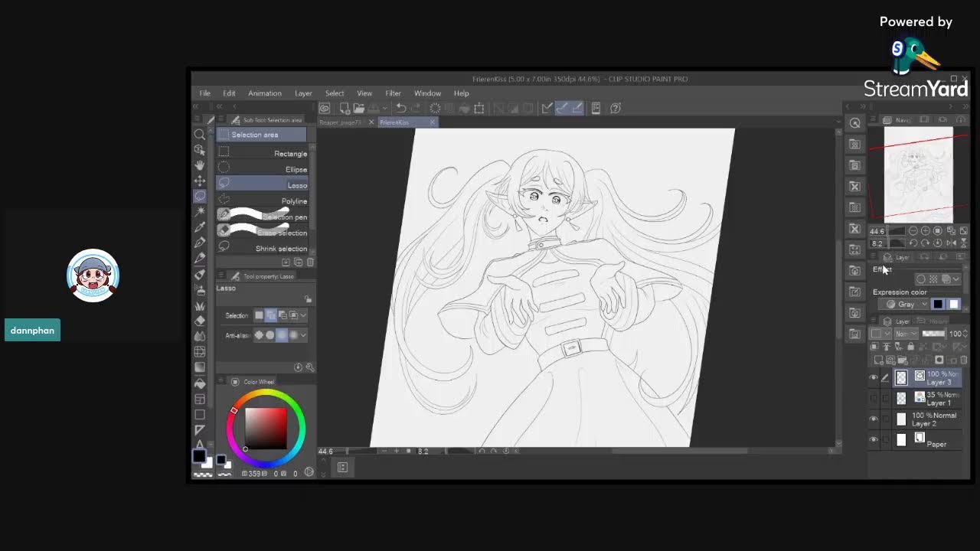Click the timeline panel icon below canvas
The width and height of the screenshot is (980, 551).
pyautogui.click(x=342, y=467)
